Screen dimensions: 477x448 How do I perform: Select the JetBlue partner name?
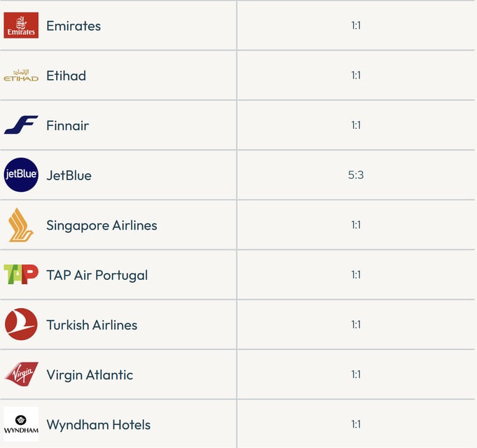pyautogui.click(x=69, y=176)
